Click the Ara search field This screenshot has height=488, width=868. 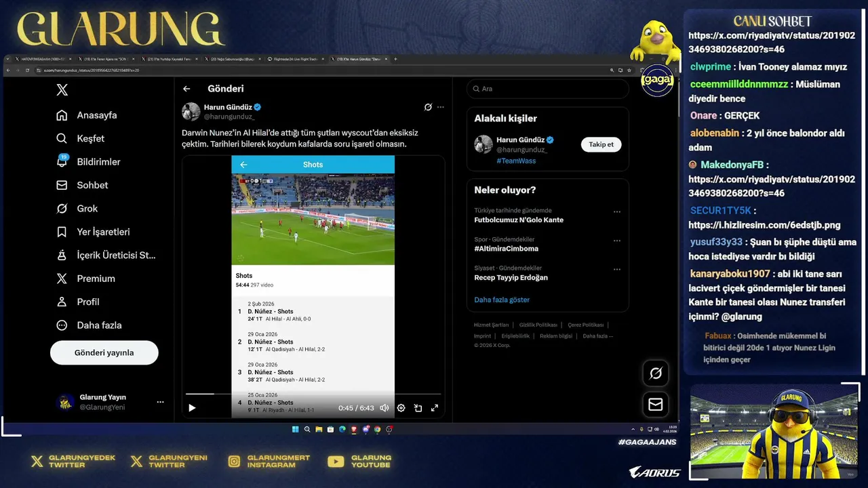(x=548, y=89)
